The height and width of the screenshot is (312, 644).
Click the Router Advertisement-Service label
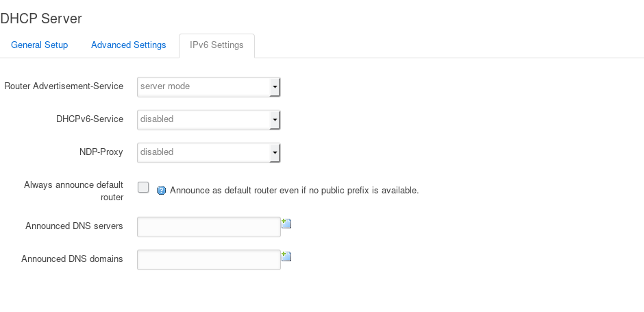point(64,86)
